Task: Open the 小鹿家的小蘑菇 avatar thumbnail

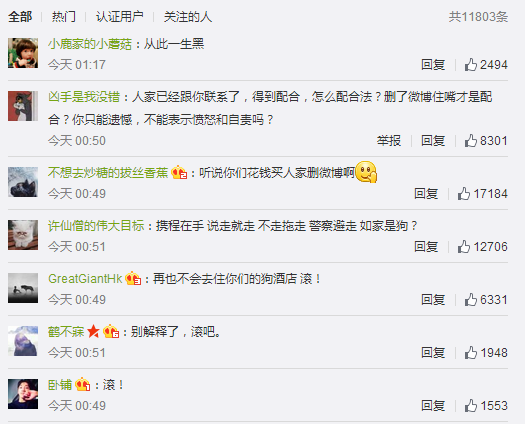Action: (x=23, y=53)
